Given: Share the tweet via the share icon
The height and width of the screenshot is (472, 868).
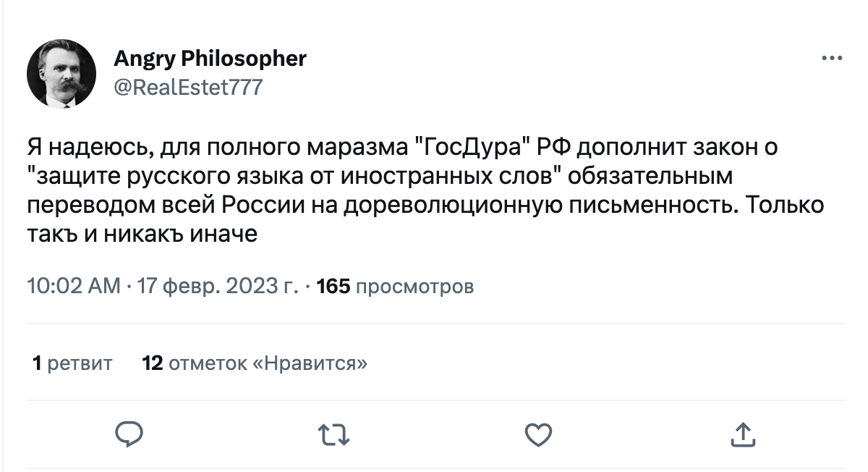Looking at the screenshot, I should pyautogui.click(x=741, y=434).
